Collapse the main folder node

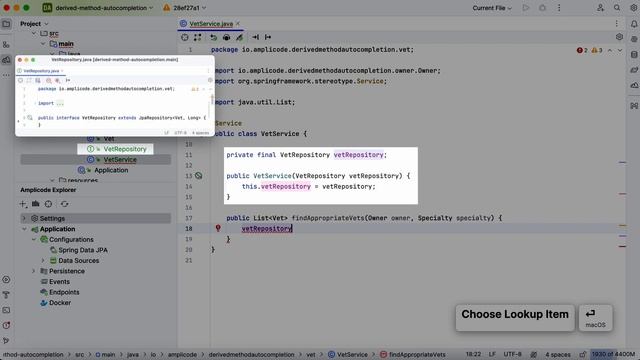(x=43, y=44)
